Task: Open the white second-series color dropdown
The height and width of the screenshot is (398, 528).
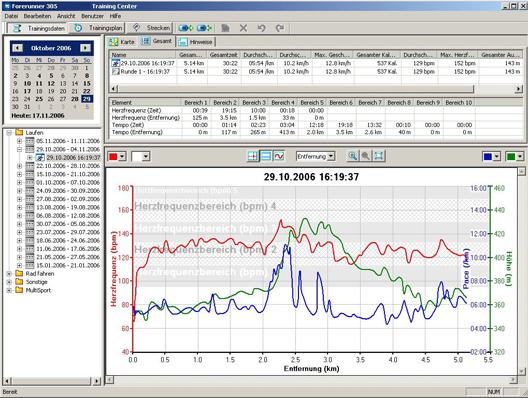Action: pos(146,156)
